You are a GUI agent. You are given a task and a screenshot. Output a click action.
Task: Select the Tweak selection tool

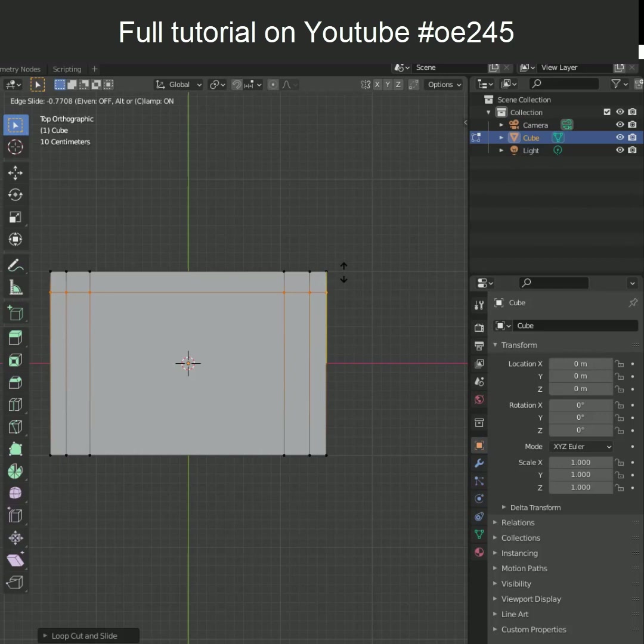16,125
